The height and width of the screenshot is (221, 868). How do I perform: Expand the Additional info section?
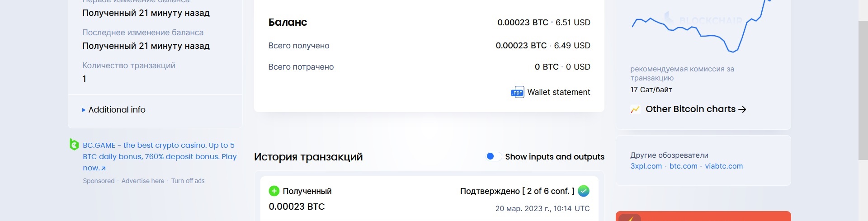point(113,110)
